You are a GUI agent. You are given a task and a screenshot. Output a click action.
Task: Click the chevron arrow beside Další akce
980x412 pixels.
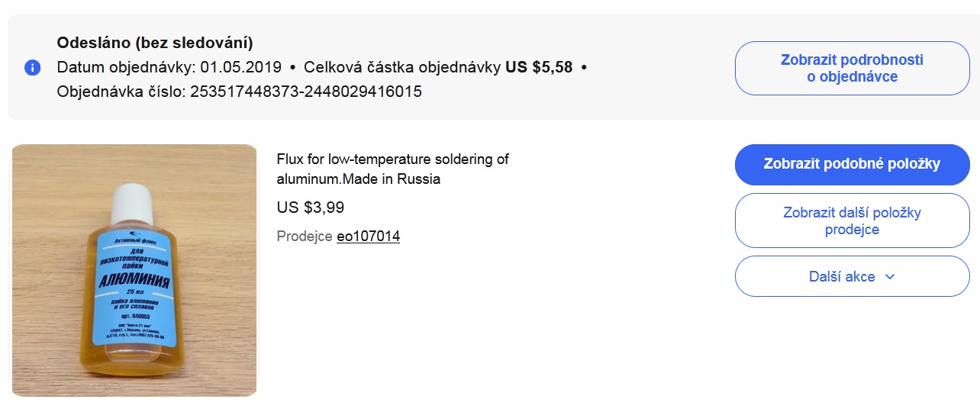pyautogui.click(x=889, y=277)
